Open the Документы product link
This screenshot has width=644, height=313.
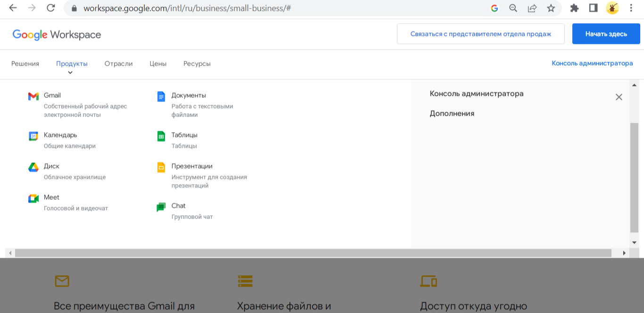coord(189,95)
